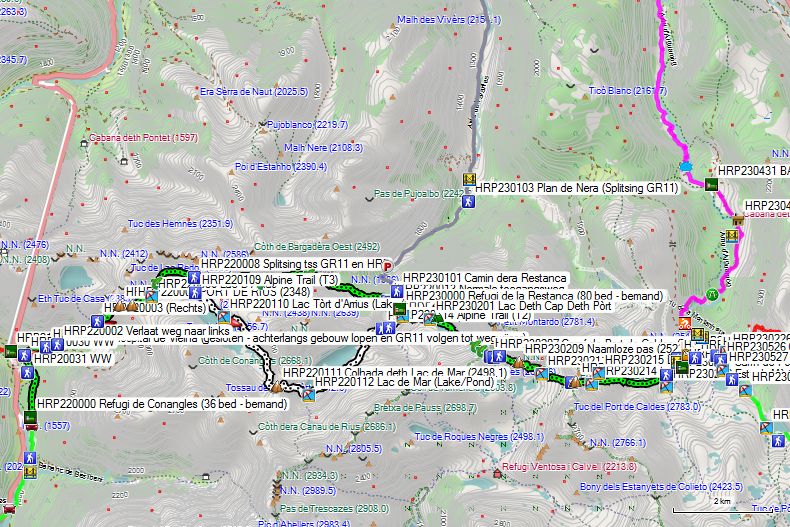This screenshot has height=527, width=790.
Task: Select the red car icon at bottom-left road
Action: [9, 509]
